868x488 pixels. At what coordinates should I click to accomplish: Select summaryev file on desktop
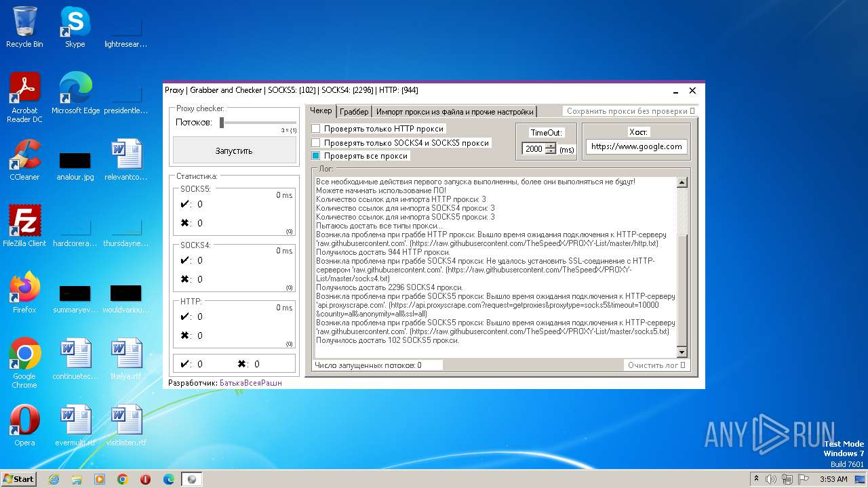(x=75, y=300)
